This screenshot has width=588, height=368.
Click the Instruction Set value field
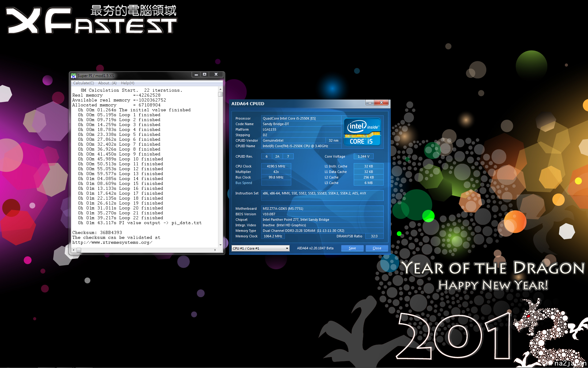322,195
